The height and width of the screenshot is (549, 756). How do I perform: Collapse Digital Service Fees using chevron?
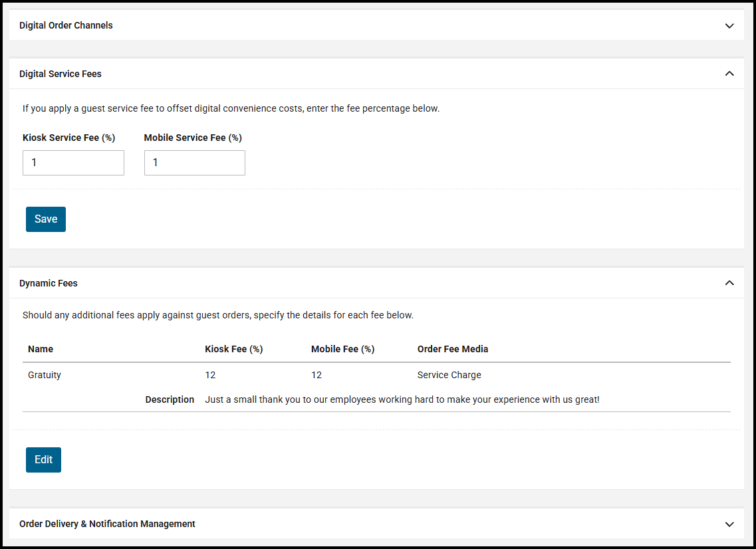(x=729, y=74)
